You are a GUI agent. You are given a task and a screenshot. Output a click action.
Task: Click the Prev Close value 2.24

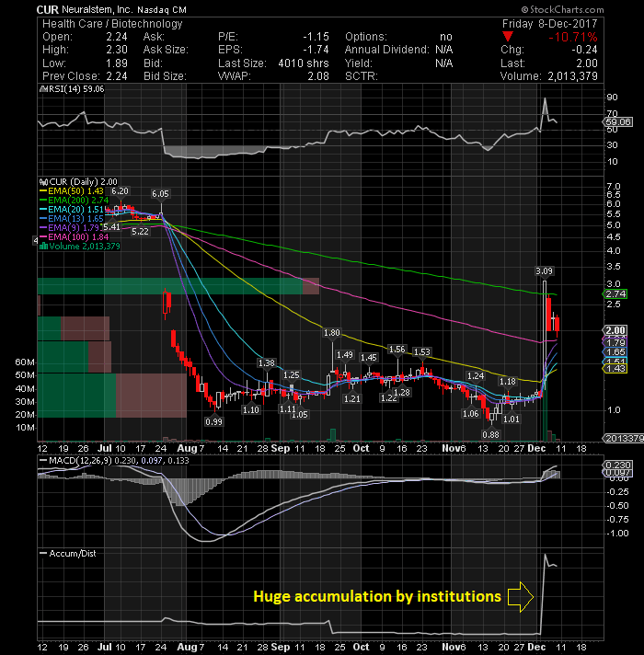[x=117, y=76]
